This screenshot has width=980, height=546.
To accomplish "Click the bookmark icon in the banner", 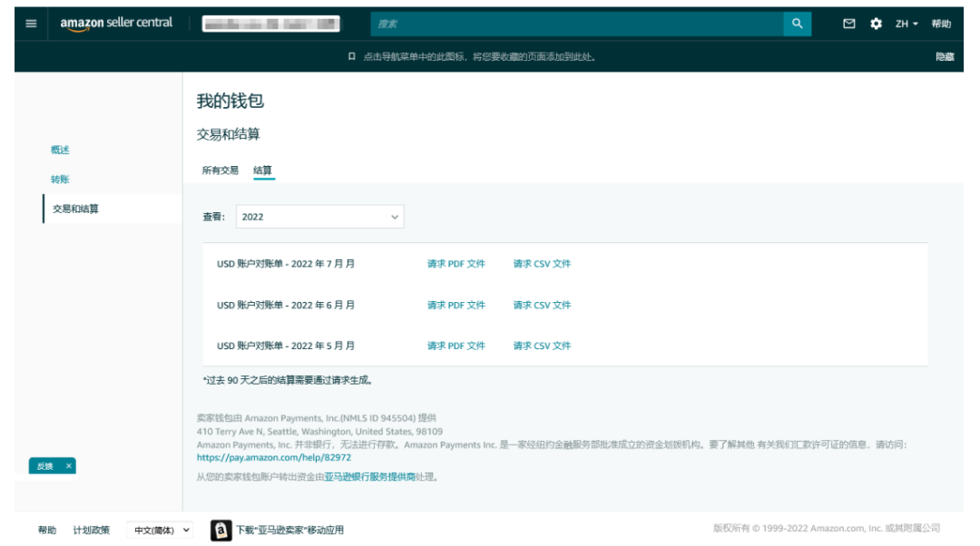I will (x=352, y=57).
